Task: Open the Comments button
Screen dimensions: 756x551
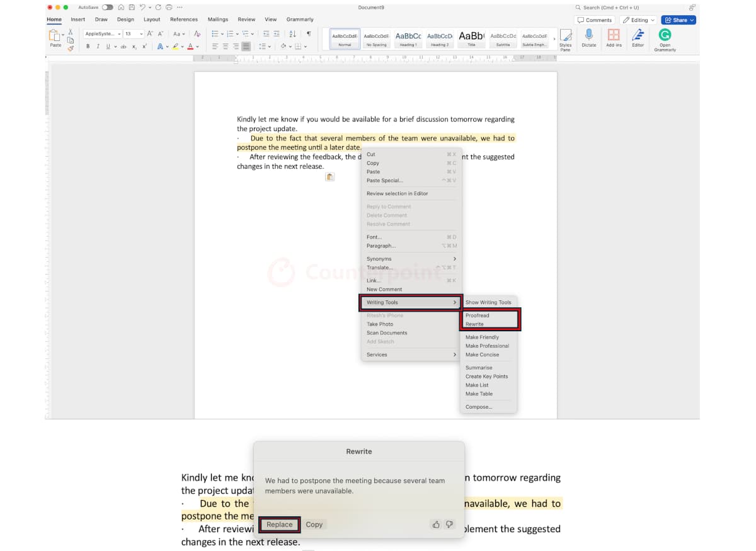Action: pyautogui.click(x=595, y=20)
